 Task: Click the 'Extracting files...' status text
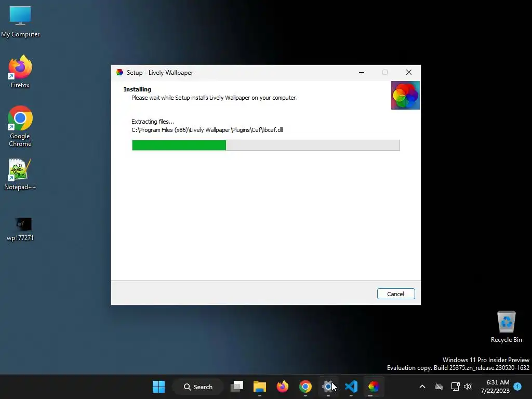pyautogui.click(x=153, y=122)
